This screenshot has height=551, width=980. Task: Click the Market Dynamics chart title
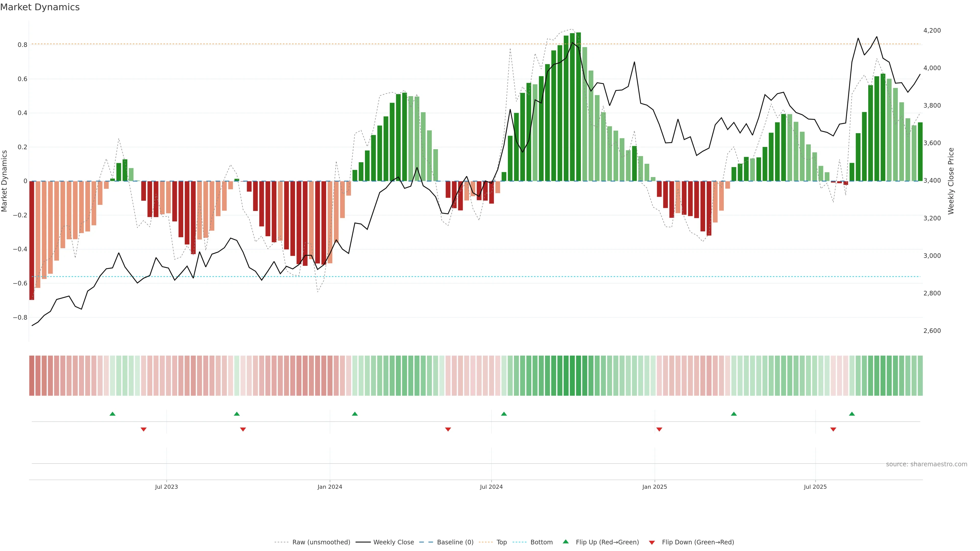40,7
